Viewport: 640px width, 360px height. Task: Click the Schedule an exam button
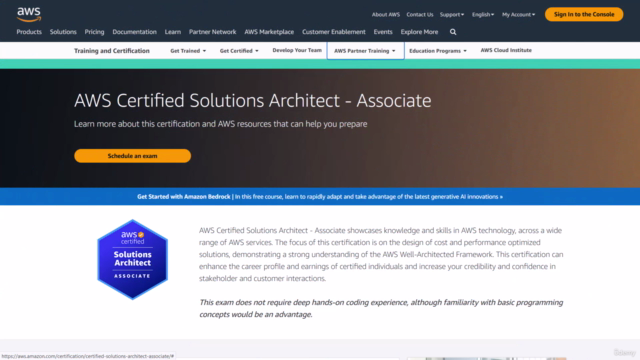pos(132,156)
